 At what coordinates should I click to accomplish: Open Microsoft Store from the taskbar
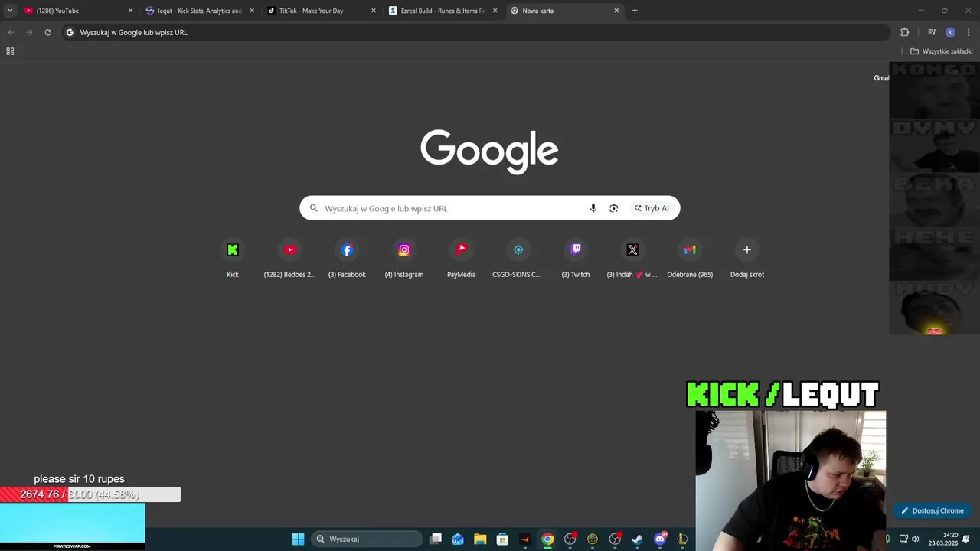click(x=502, y=539)
